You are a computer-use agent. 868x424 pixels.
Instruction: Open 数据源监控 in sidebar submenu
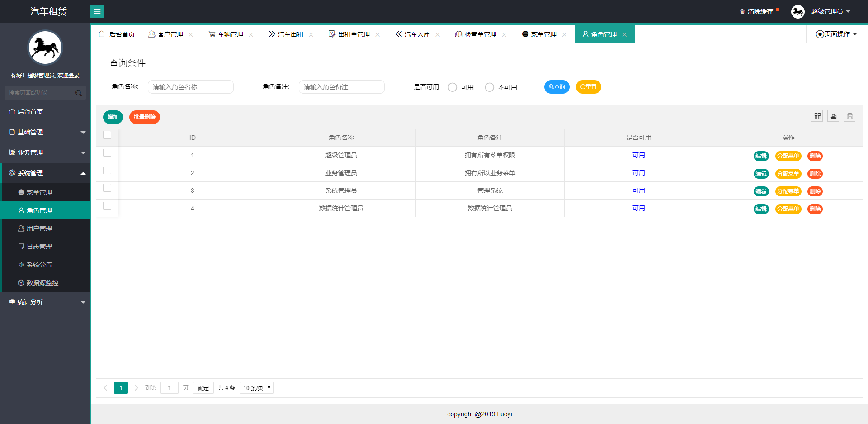[45, 283]
